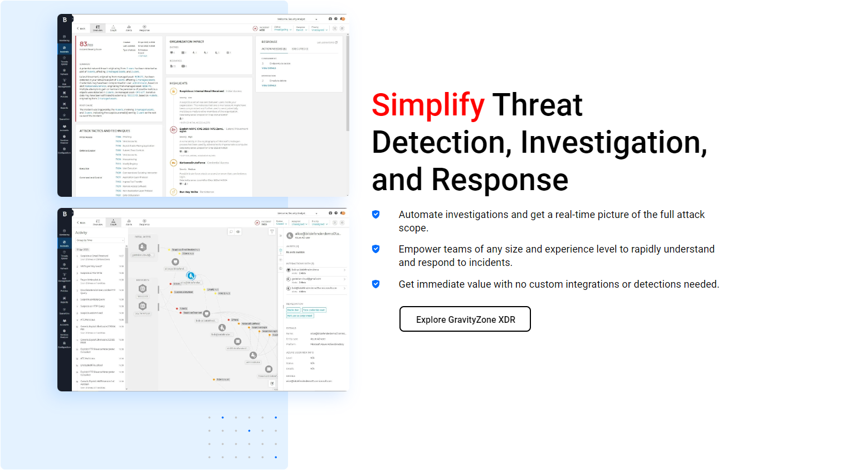Open Monitoring in upper screenshot sidebar
868x470 pixels.
pyautogui.click(x=65, y=38)
